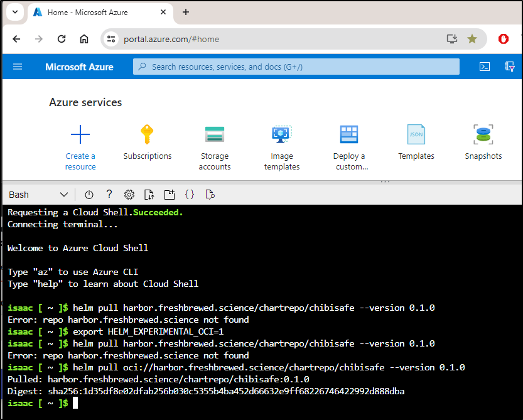This screenshot has width=523, height=420.
Task: Click the Connecting terminal... line
Action: tap(63, 224)
